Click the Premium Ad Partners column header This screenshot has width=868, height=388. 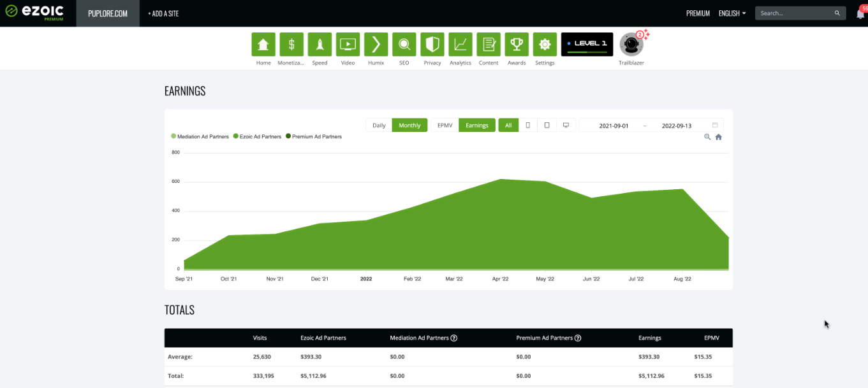[x=544, y=338]
